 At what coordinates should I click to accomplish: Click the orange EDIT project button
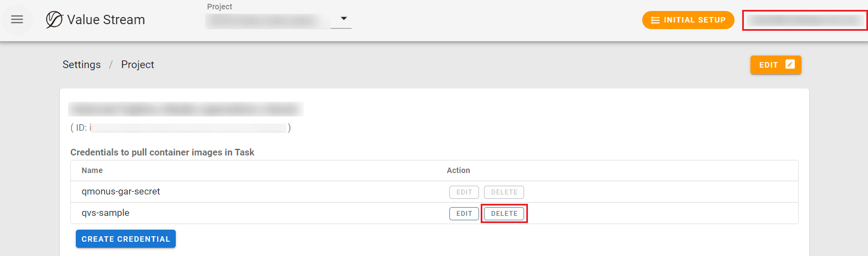click(775, 65)
